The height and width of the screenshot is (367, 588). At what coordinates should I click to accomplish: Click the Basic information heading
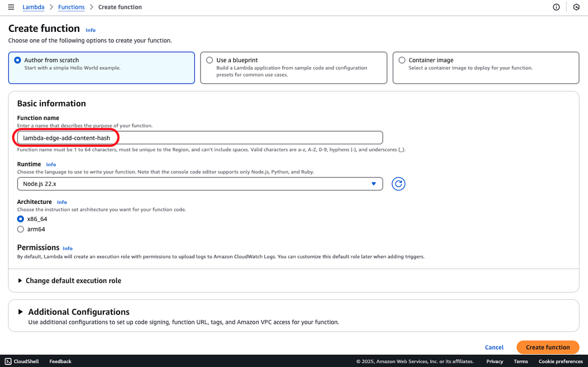pos(52,104)
